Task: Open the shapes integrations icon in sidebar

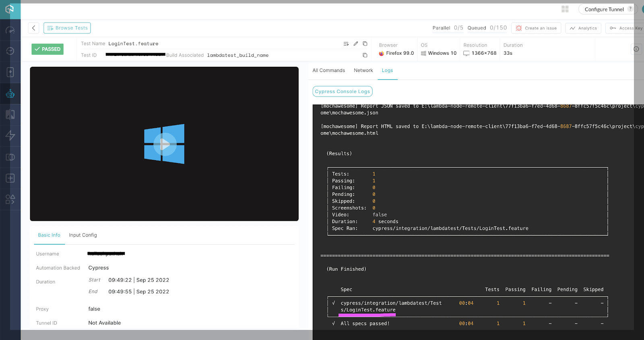Action: [10, 199]
